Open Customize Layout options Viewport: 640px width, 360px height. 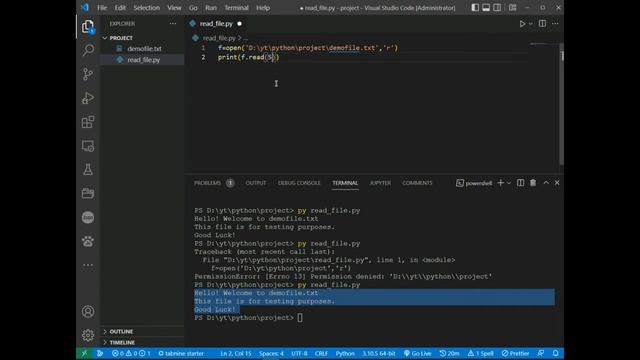(x=513, y=8)
